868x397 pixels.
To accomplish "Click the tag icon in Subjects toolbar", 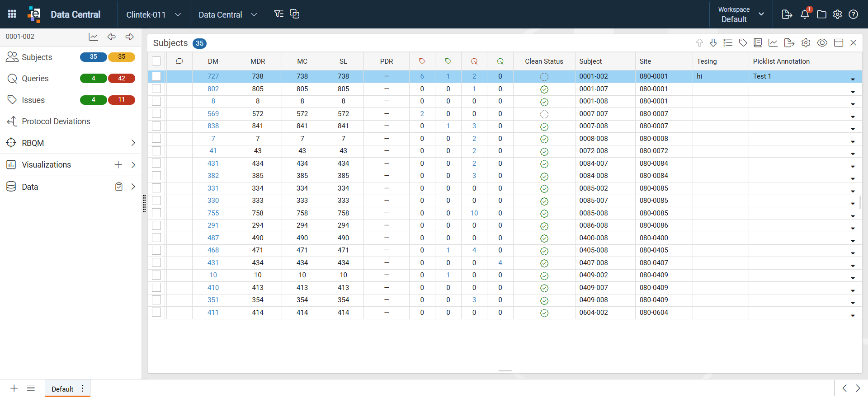I will tap(743, 42).
